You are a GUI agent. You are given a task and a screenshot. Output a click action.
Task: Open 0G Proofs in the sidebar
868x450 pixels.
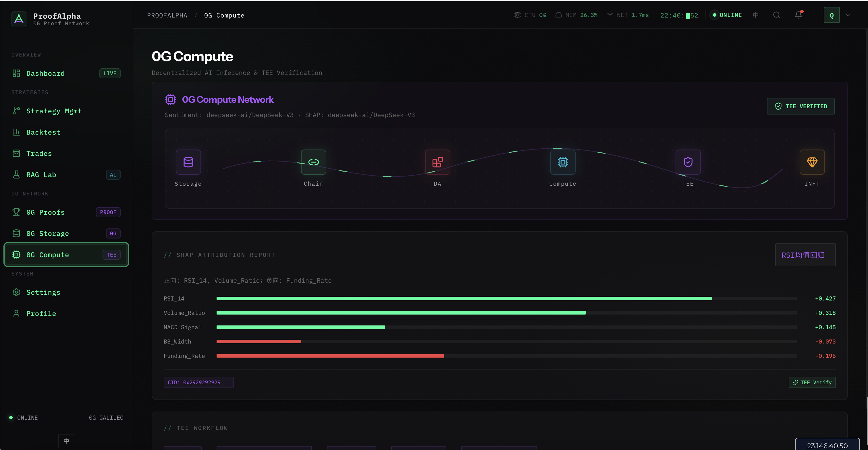(66, 212)
